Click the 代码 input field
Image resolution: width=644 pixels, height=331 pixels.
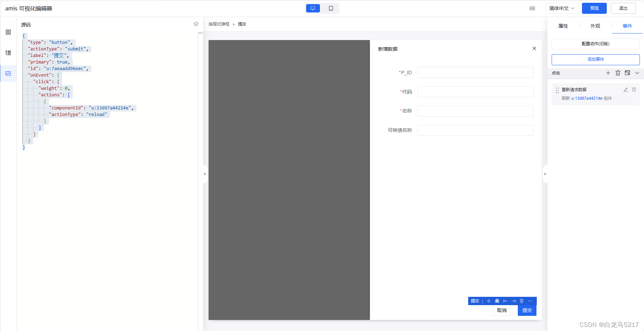click(x=475, y=92)
